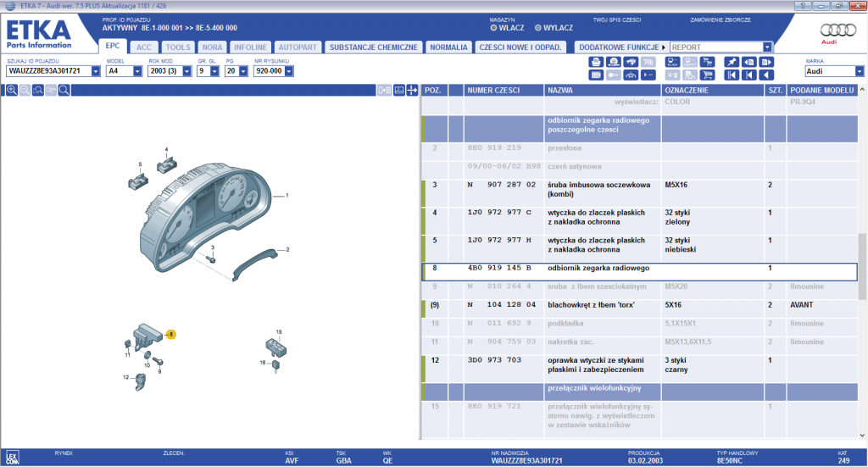Image resolution: width=868 pixels, height=467 pixels.
Task: Click the plain magnifier reset zoom icon
Action: click(x=64, y=90)
